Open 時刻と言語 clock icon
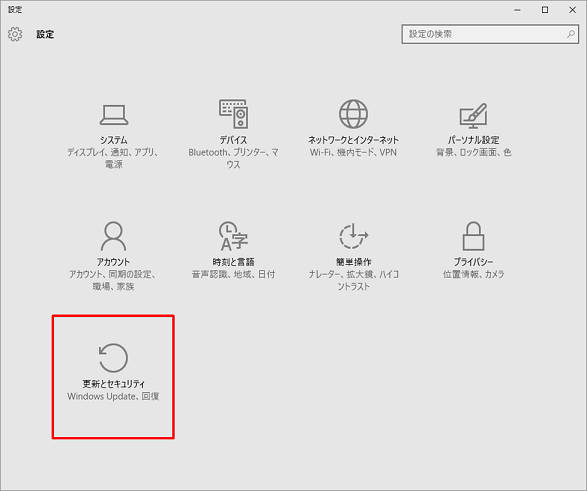This screenshot has width=587, height=491. [233, 236]
